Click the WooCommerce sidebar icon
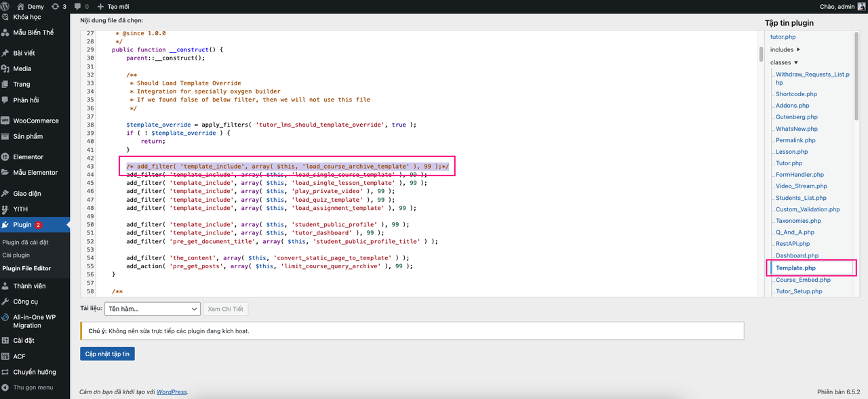Viewport: 868px width, 399px height. (5, 121)
